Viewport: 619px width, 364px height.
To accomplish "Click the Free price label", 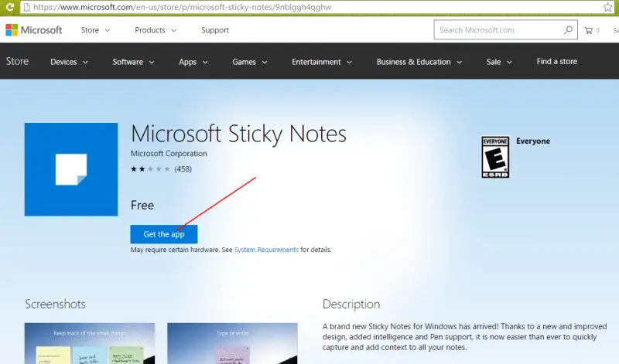I will (142, 205).
